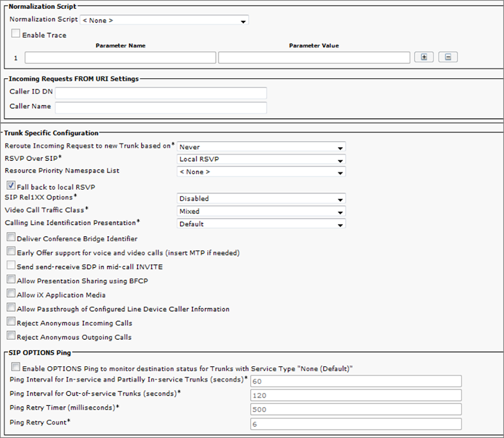
Task: Check Deliver Conference Bridge Identifier
Action: pyautogui.click(x=11, y=237)
